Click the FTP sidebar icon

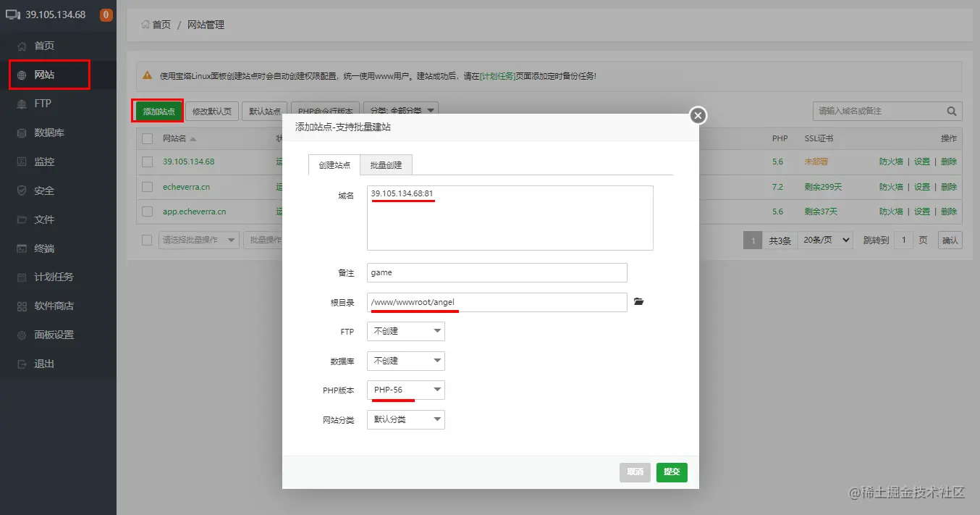[22, 104]
